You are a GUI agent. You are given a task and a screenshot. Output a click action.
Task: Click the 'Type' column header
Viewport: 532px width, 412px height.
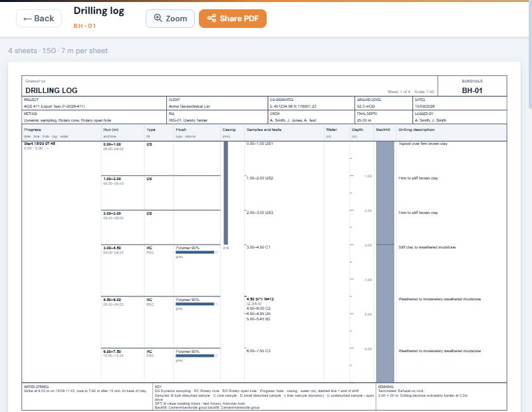[151, 130]
